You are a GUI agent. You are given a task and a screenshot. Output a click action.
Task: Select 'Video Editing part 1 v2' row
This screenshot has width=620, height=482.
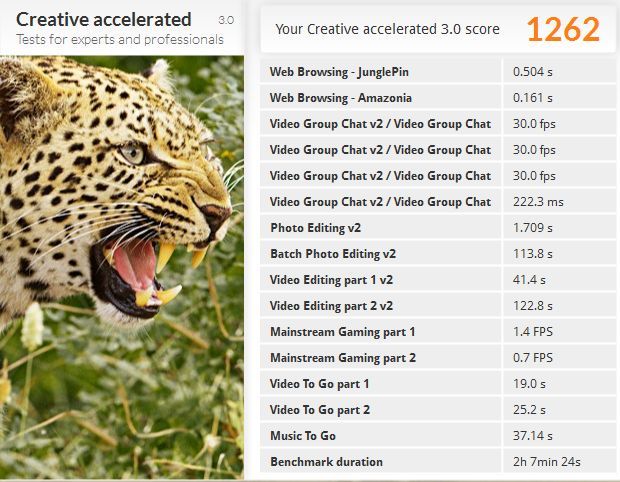tap(438, 280)
